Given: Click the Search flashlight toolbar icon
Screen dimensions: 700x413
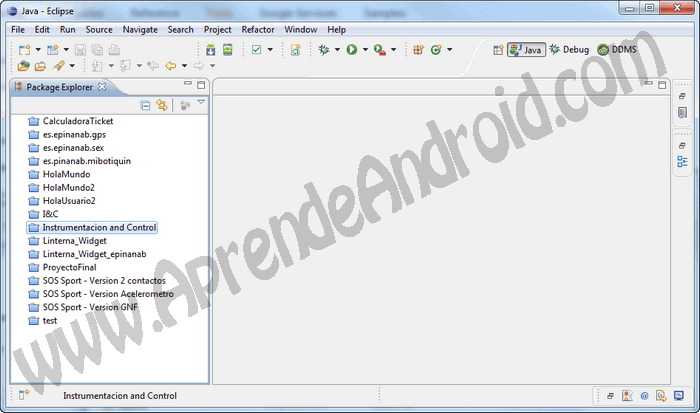Looking at the screenshot, I should [x=58, y=66].
